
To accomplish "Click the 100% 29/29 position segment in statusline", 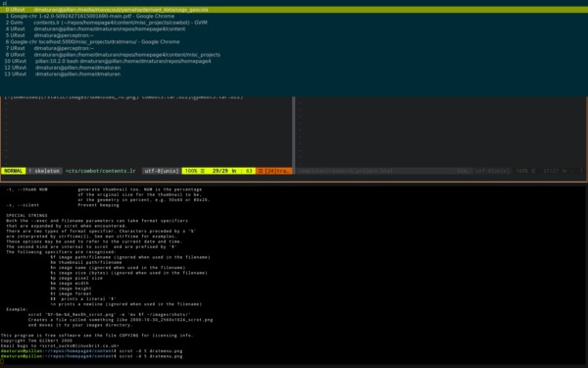I will click(x=219, y=171).
